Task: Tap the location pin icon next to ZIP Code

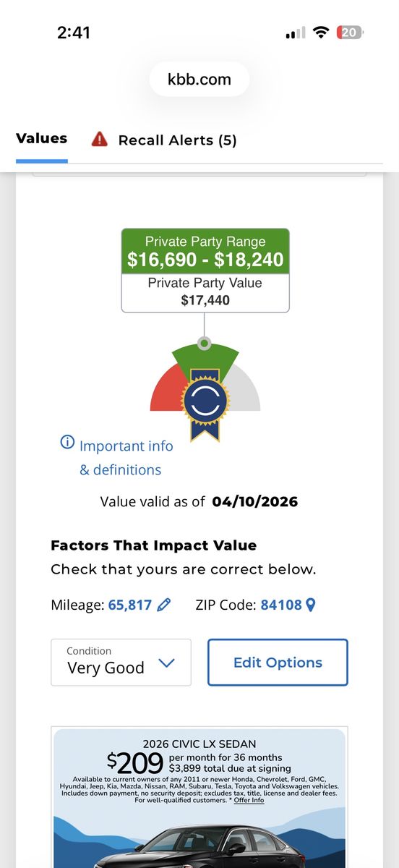Action: [311, 605]
